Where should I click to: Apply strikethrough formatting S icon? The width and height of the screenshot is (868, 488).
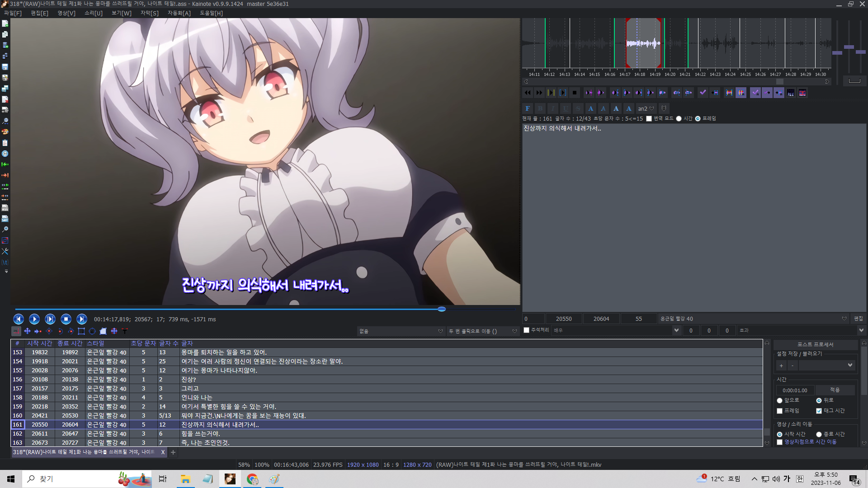pyautogui.click(x=578, y=108)
